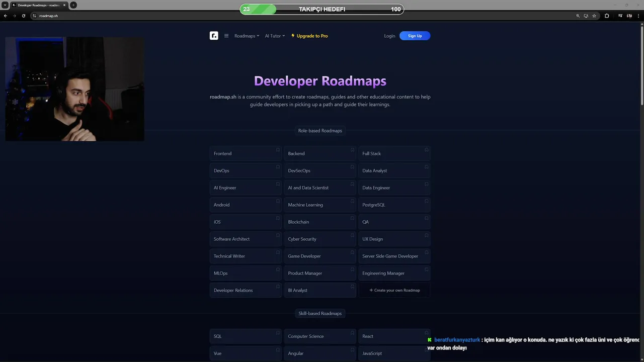Open the Vue roadmap
644x362 pixels.
pyautogui.click(x=246, y=353)
